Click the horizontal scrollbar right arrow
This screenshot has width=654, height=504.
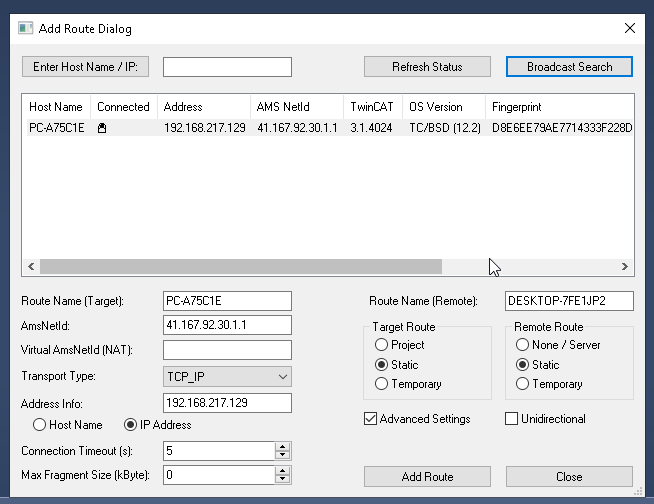click(x=624, y=266)
